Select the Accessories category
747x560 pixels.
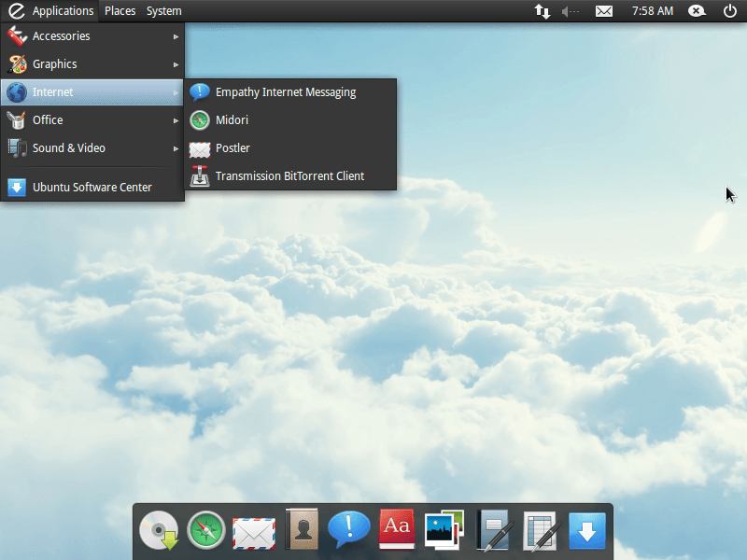click(92, 36)
